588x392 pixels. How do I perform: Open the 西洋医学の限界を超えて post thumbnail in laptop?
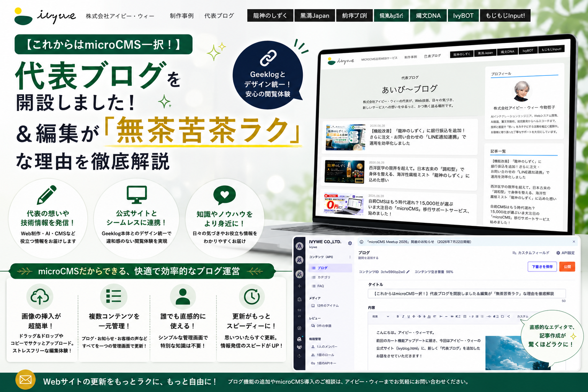pos(345,171)
